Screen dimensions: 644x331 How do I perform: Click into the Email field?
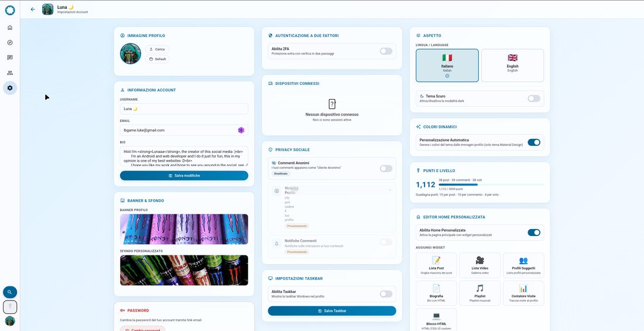coord(184,130)
